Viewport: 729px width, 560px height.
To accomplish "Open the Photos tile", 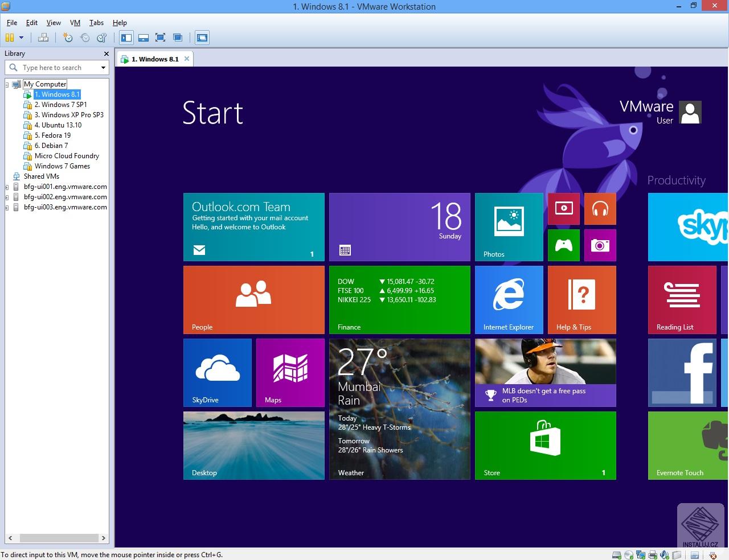I will (509, 227).
